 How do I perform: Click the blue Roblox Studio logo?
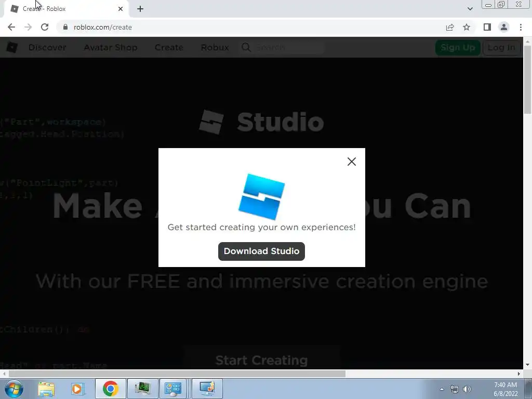click(x=262, y=197)
